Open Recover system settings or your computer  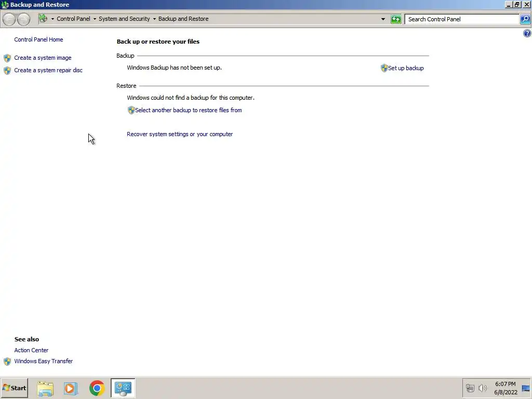click(x=180, y=134)
